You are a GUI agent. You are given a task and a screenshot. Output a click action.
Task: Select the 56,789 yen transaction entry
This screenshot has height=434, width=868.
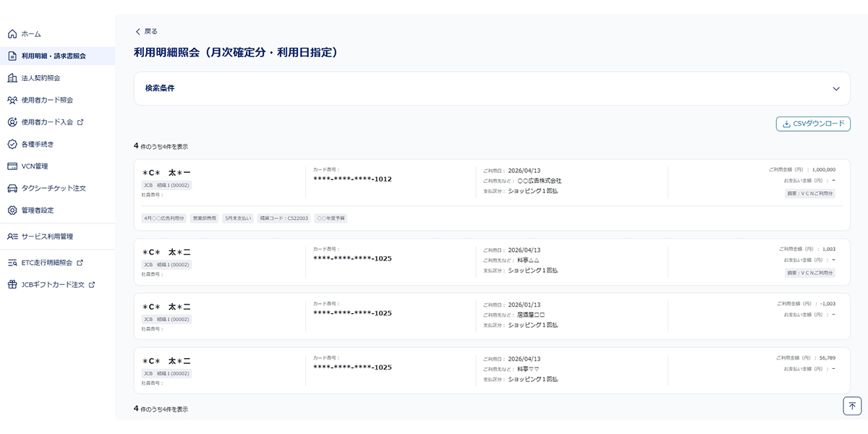coord(492,370)
